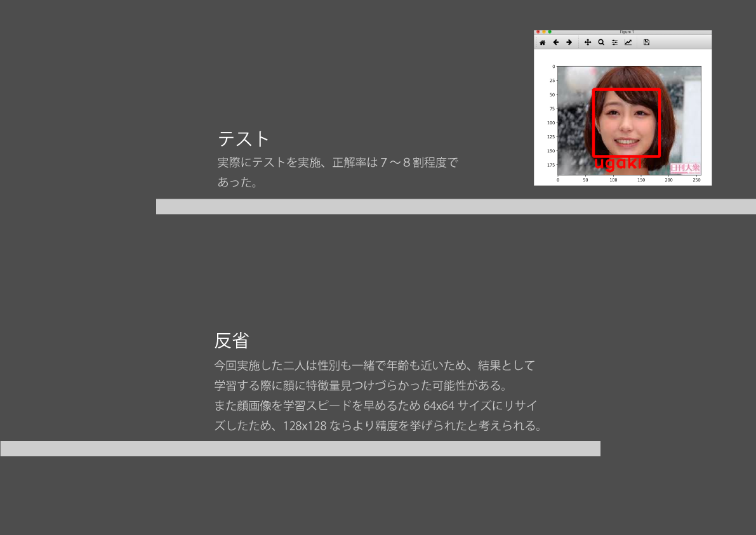The image size is (756, 535).
Task: Go forward to the next plot view
Action: click(569, 43)
